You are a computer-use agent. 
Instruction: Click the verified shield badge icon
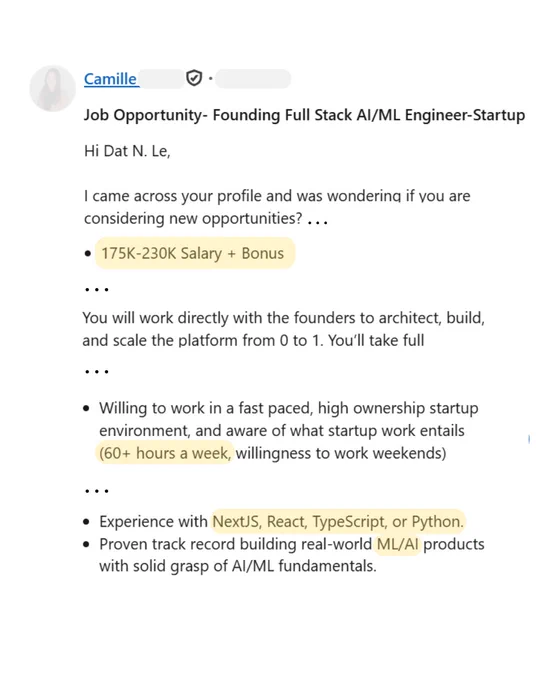194,78
